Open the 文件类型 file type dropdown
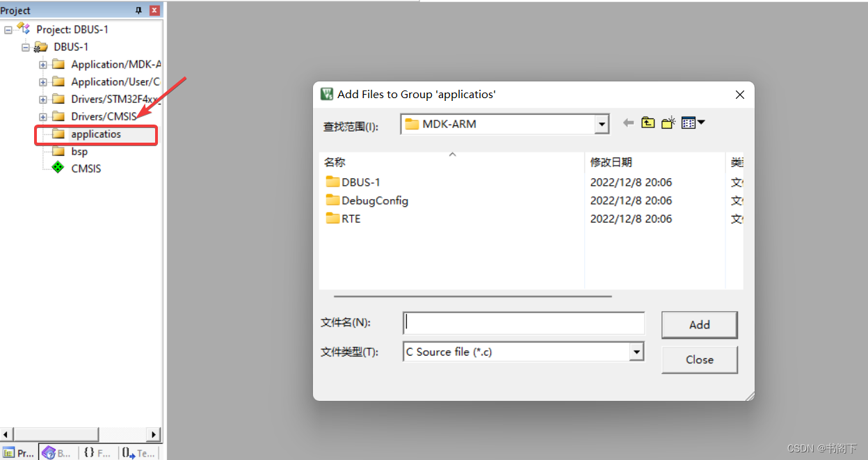 pyautogui.click(x=636, y=351)
